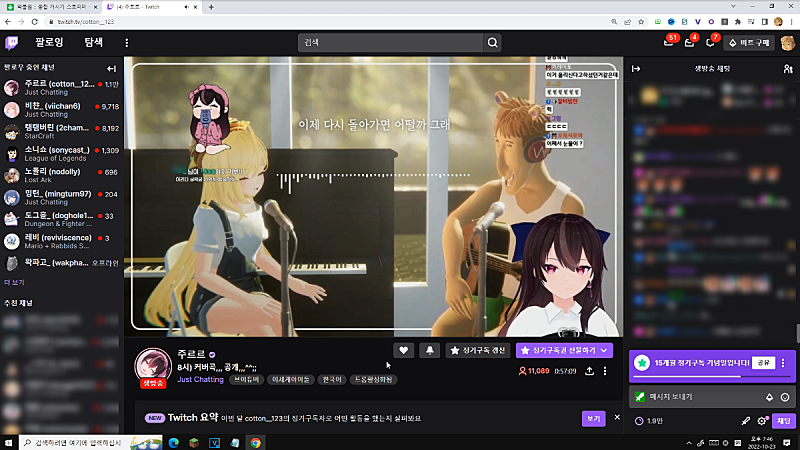Select the 이세계아이돌 tag
The image size is (800, 450).
291,380
